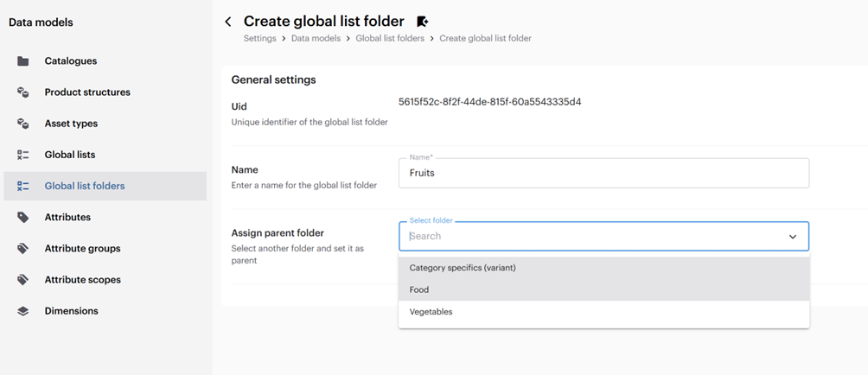Open Data models breadcrumb link
Screen dimensions: 868x375
pyautogui.click(x=316, y=39)
